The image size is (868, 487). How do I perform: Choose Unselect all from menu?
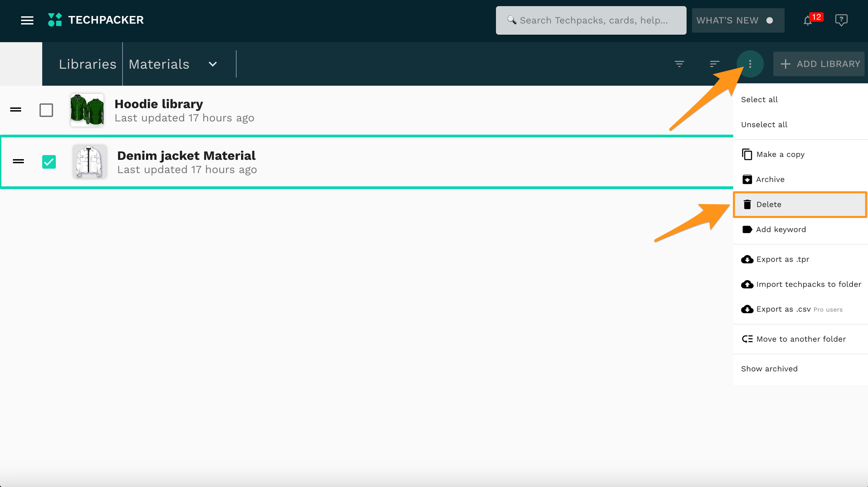point(800,124)
